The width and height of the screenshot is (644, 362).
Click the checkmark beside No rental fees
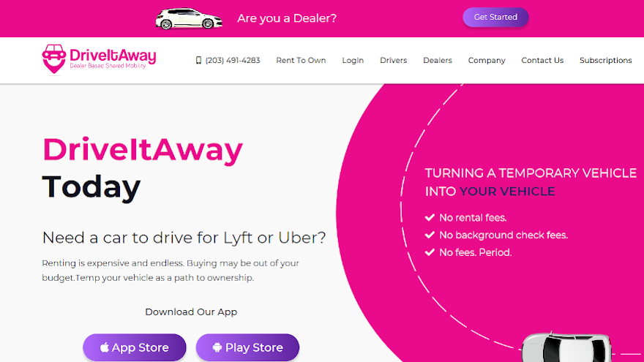click(430, 217)
